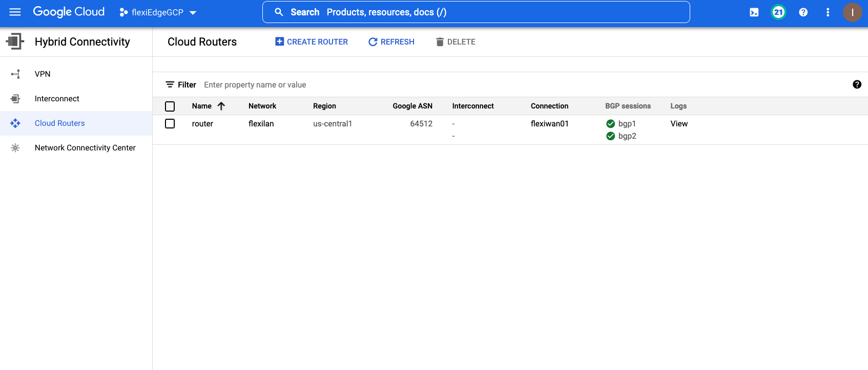The height and width of the screenshot is (370, 868).
Task: Open the Hybrid Connectivity heading
Action: pyautogui.click(x=82, y=42)
